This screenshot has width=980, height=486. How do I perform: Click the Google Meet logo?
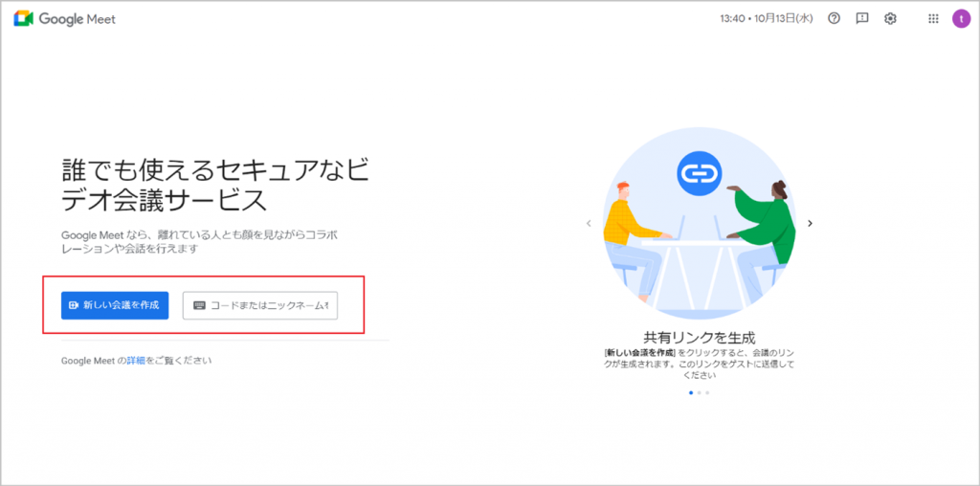click(65, 19)
